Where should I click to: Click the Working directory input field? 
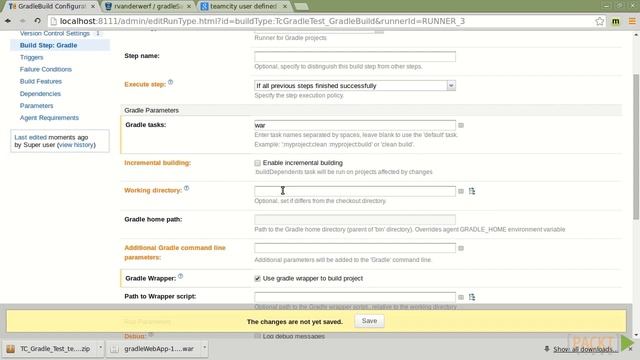pyautogui.click(x=355, y=191)
